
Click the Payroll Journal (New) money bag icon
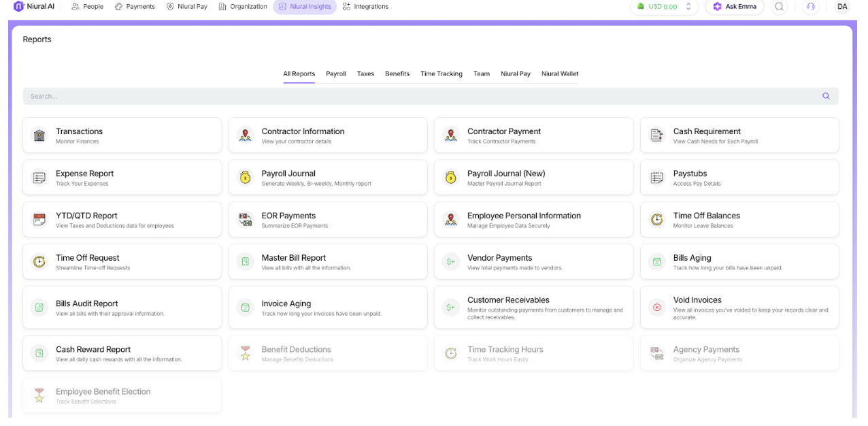pyautogui.click(x=451, y=178)
